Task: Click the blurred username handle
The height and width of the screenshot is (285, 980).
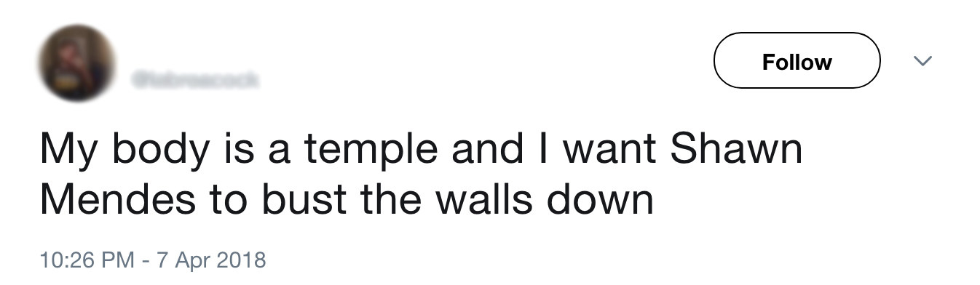Action: (x=194, y=79)
